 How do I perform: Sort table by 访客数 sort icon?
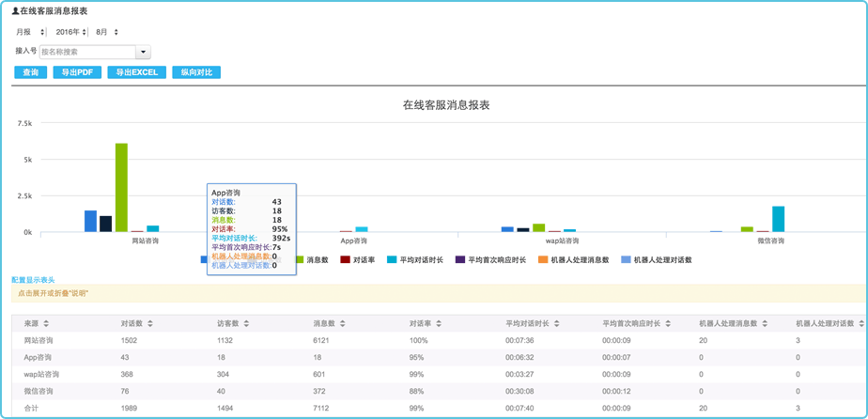tap(246, 323)
